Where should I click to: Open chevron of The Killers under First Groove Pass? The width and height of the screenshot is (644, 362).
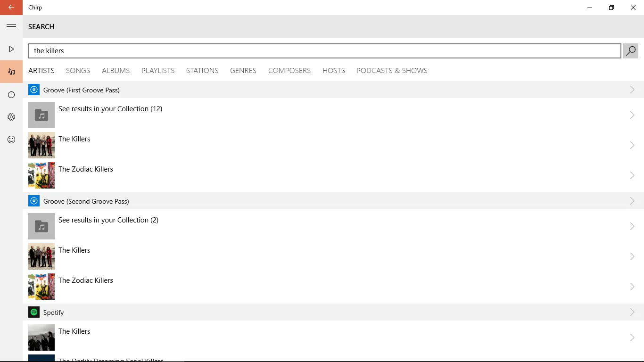pyautogui.click(x=632, y=145)
